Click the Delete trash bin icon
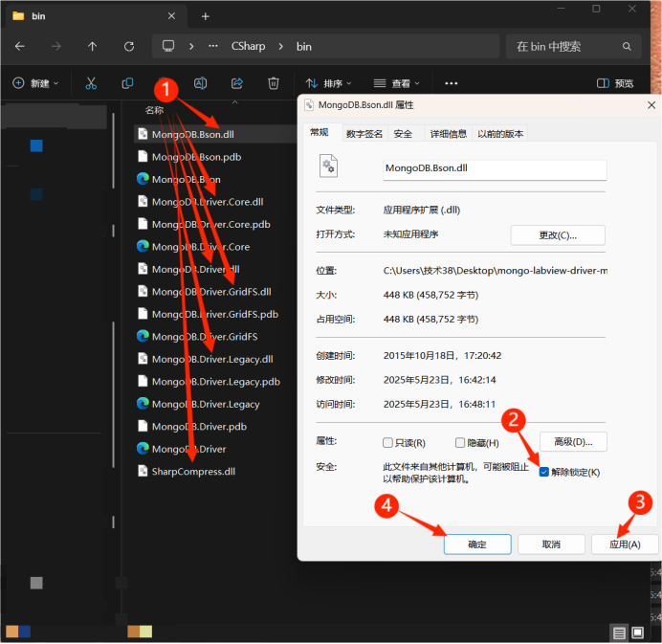This screenshot has width=662, height=644. tap(274, 83)
